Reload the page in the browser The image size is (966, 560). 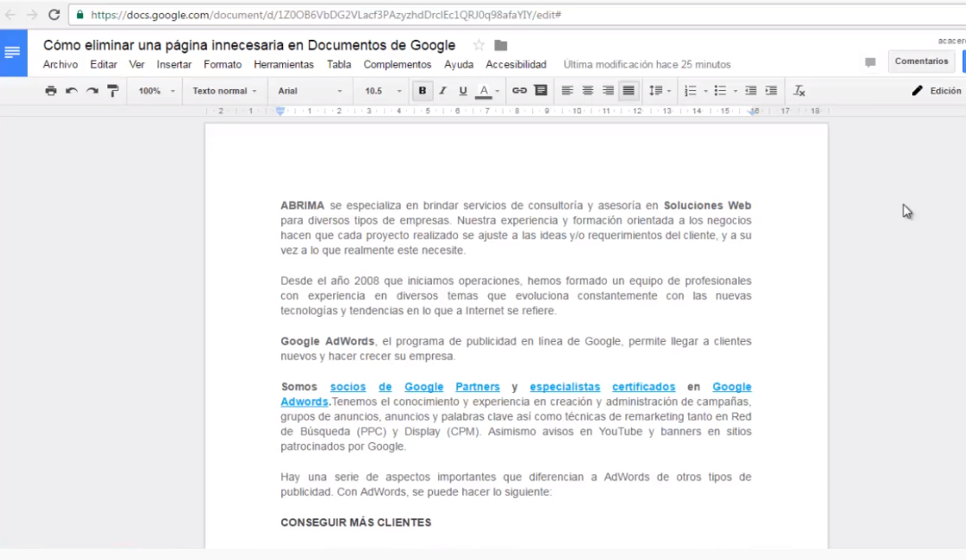[x=55, y=14]
